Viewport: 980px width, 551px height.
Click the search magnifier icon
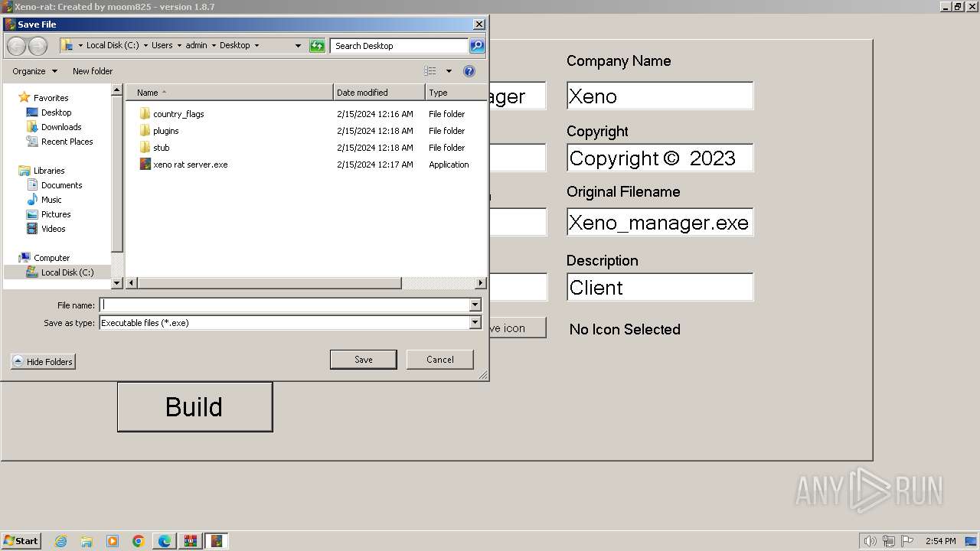coord(477,46)
